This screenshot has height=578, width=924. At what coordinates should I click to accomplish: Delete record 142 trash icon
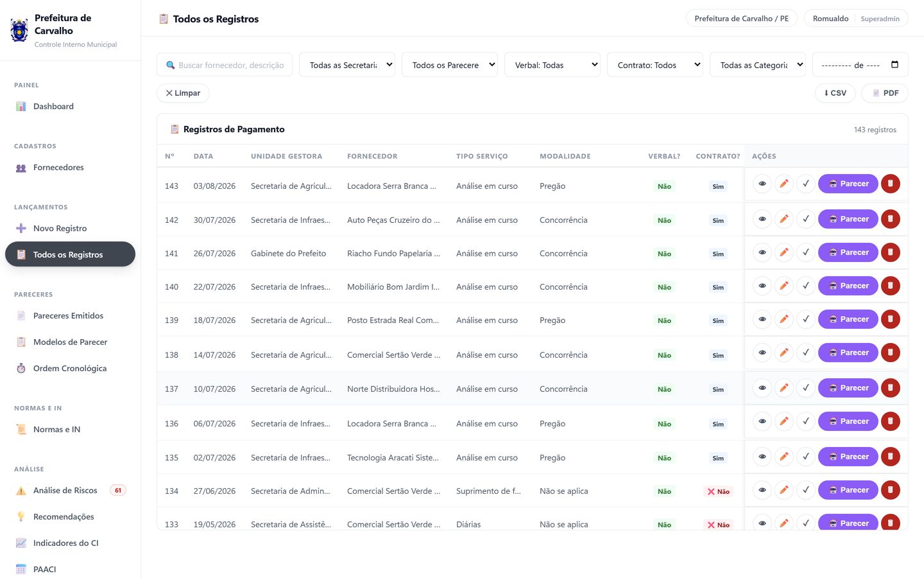click(891, 219)
